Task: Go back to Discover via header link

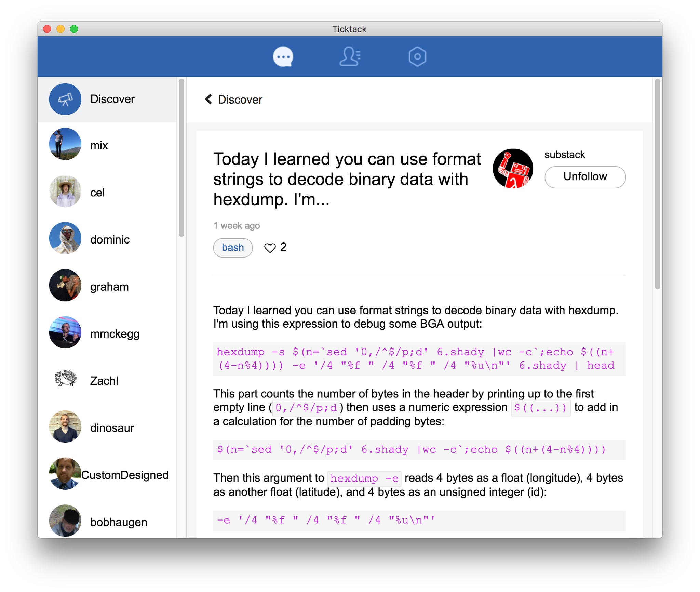Action: 240,100
